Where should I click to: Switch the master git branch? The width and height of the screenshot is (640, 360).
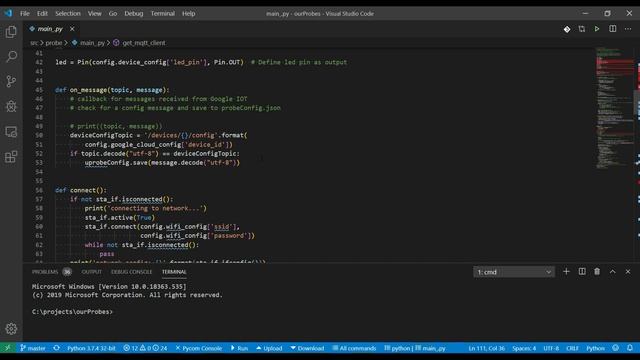click(x=33, y=348)
